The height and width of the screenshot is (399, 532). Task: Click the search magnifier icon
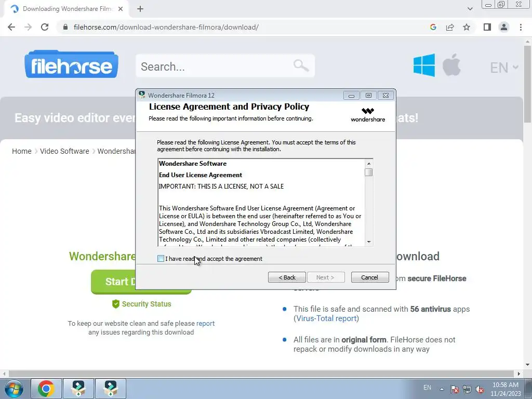301,65
